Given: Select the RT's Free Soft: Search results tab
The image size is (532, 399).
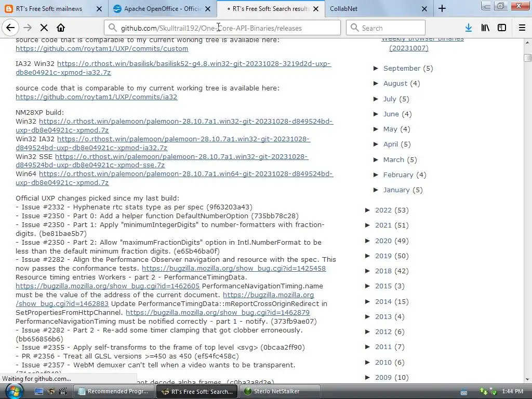Looking at the screenshot, I should tap(271, 9).
